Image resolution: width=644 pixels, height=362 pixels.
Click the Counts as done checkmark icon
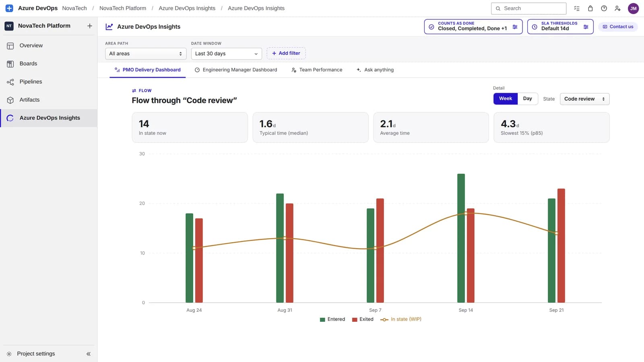coord(431,27)
